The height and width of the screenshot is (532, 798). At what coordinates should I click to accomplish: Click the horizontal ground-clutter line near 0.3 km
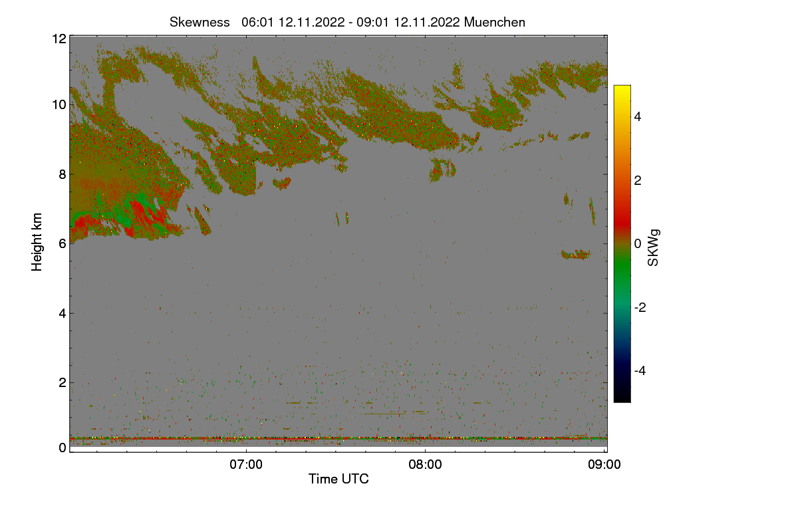point(338,438)
